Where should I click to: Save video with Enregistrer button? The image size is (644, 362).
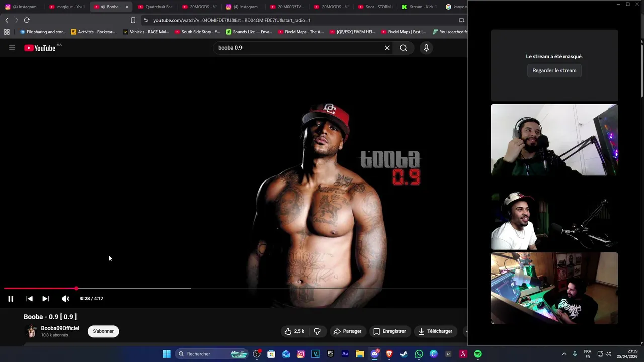tap(389, 331)
